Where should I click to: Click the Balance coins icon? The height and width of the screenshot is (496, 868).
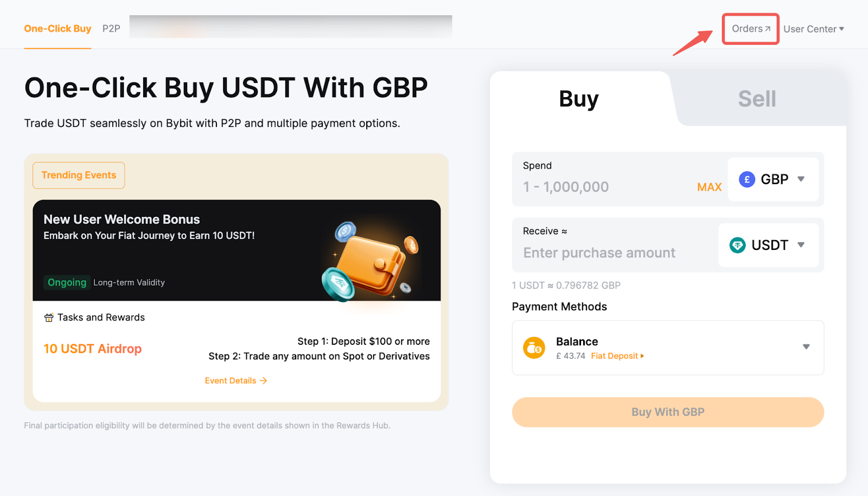pyautogui.click(x=534, y=348)
